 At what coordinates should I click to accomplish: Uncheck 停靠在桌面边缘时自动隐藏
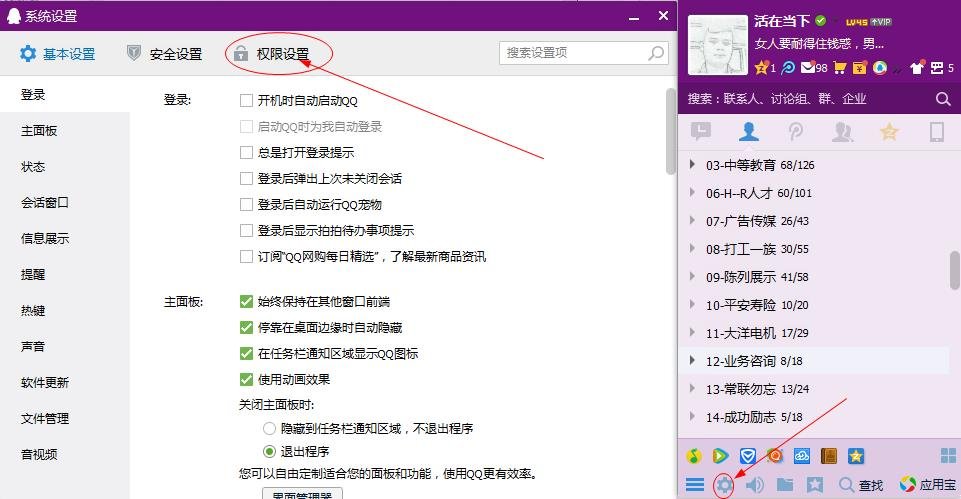point(246,327)
